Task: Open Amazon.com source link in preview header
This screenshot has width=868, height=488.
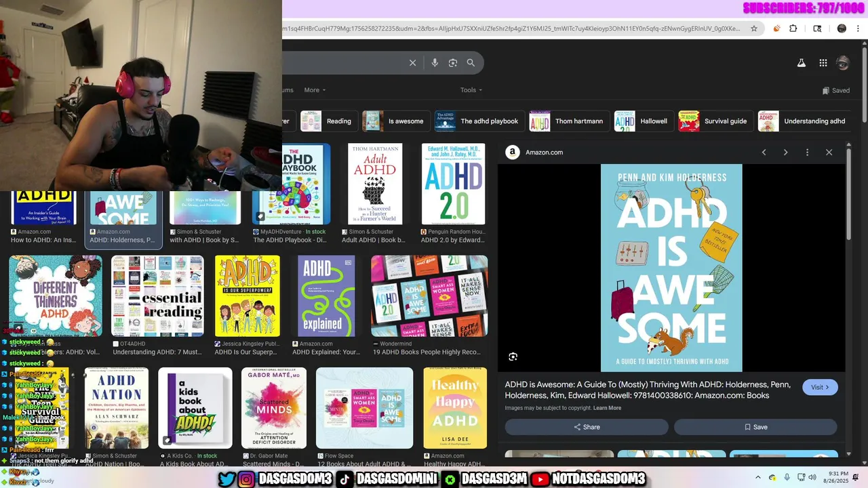Action: click(x=544, y=152)
